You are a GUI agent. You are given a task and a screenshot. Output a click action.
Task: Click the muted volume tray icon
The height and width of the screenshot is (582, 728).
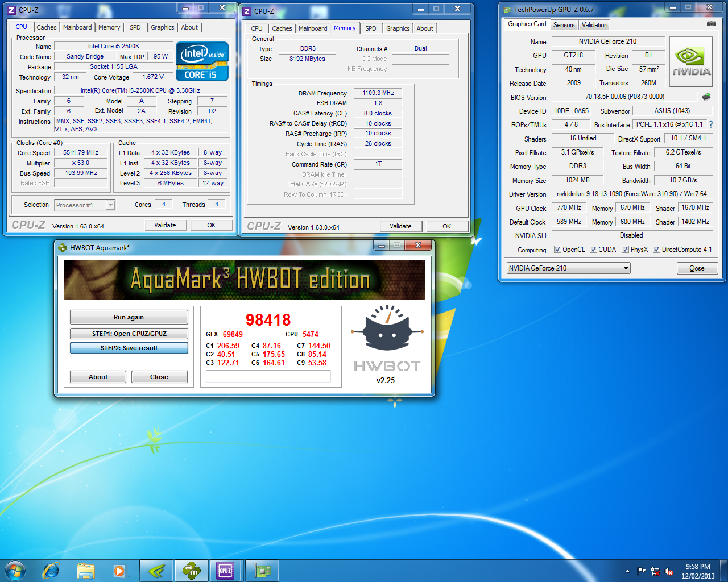pyautogui.click(x=669, y=571)
